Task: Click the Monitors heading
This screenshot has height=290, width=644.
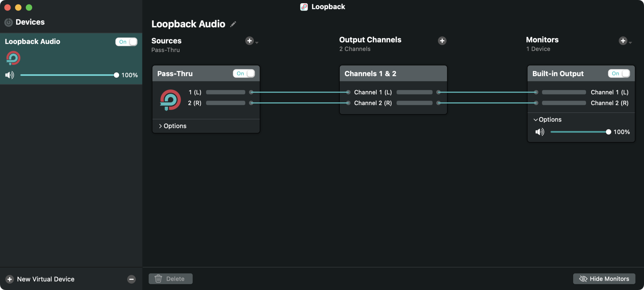Action: tap(542, 40)
